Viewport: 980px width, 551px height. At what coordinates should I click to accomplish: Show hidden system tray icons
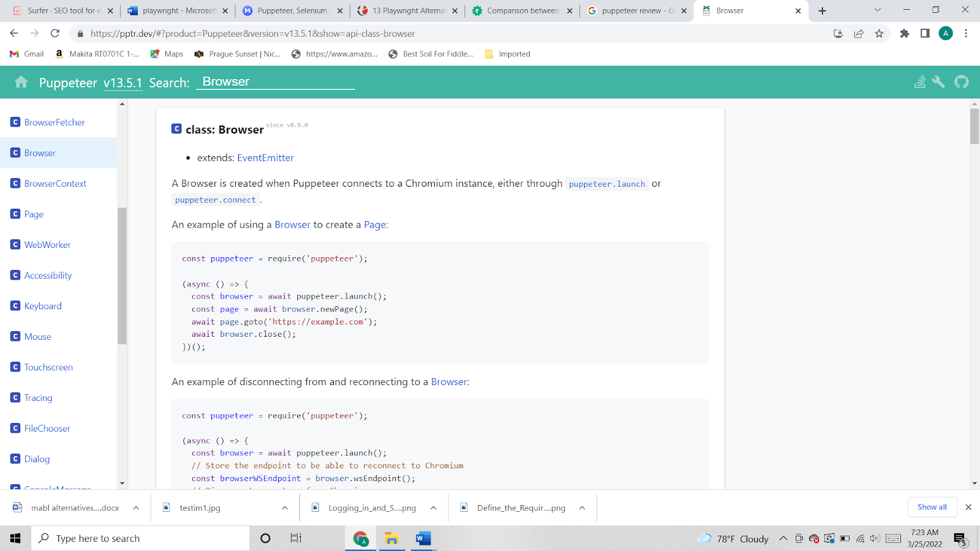(x=783, y=539)
